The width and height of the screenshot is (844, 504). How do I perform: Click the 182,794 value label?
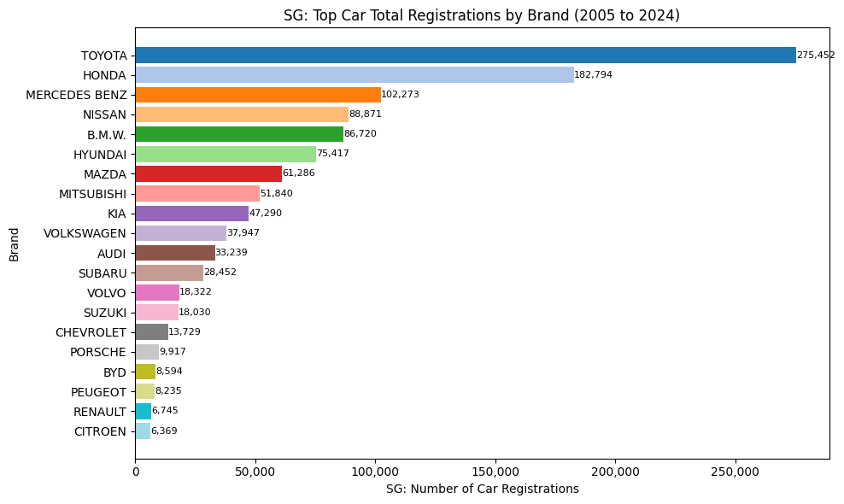tap(593, 75)
